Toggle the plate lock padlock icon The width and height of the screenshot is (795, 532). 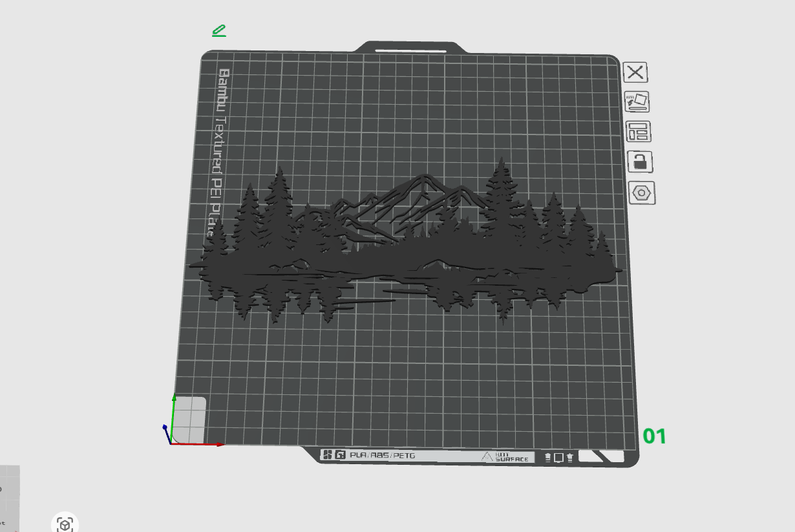point(640,162)
